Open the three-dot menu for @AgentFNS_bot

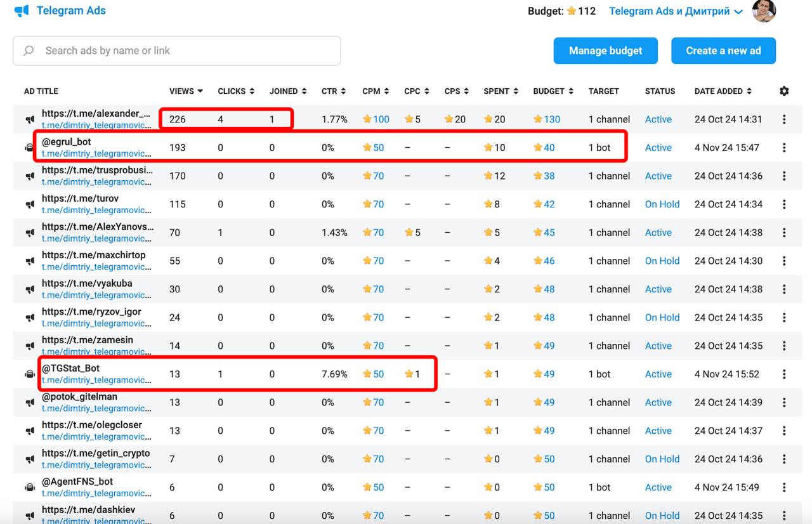click(784, 487)
